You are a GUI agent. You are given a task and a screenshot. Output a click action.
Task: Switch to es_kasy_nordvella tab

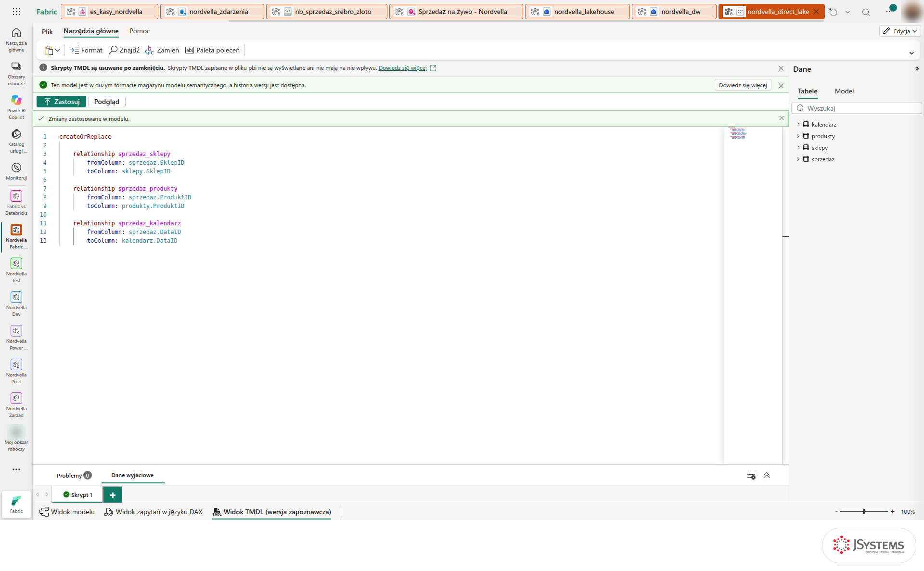(110, 12)
